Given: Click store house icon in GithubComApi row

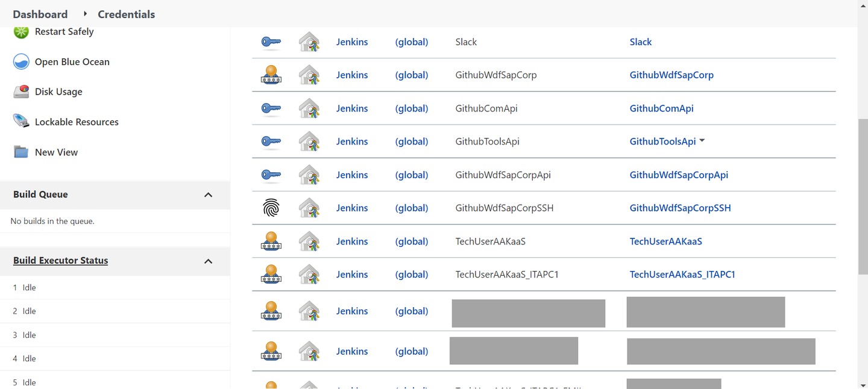Looking at the screenshot, I should (x=309, y=108).
